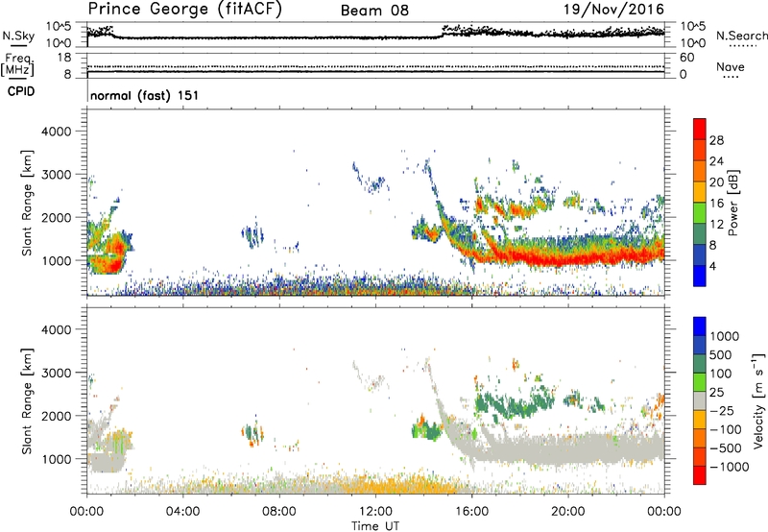Click the dotted line sample under N.Search
Image resolution: width=768 pixels, height=532 pixels.
pos(742,45)
